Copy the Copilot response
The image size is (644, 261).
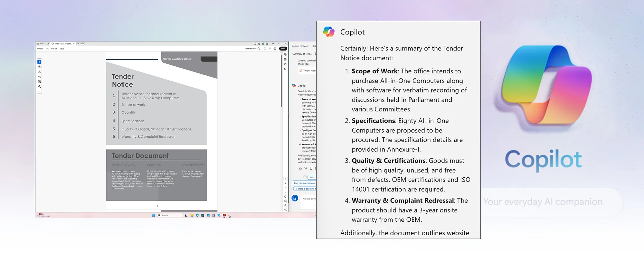point(311,168)
